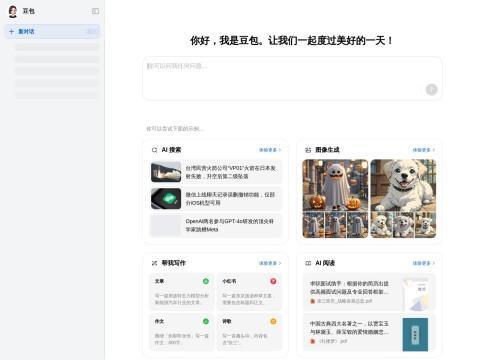Choose the 小红书 writing template

tap(249, 292)
